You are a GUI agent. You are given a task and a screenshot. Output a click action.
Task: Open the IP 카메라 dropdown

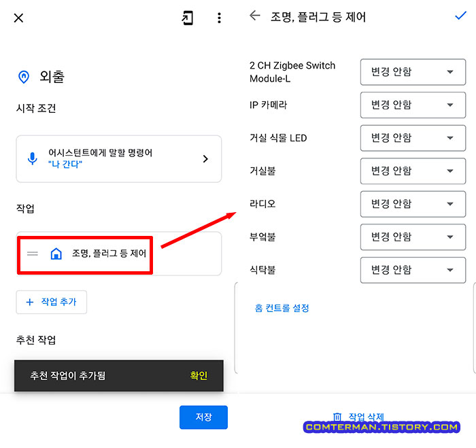click(413, 105)
